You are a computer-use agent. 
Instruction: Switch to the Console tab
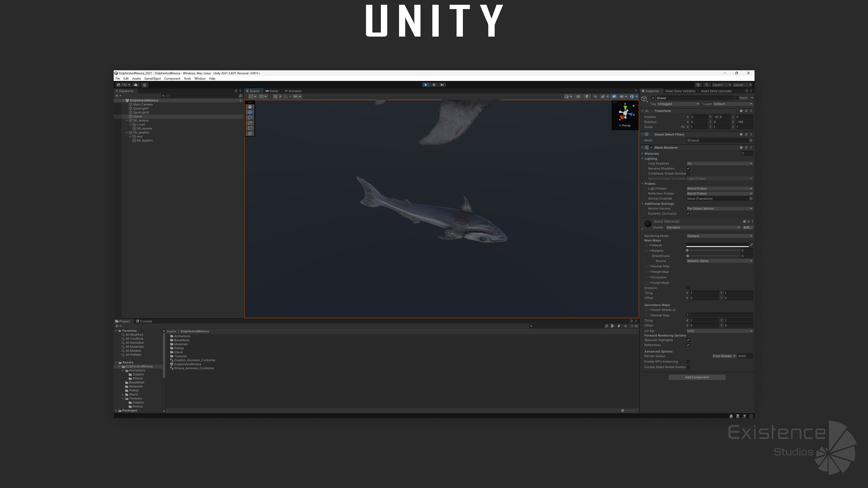(x=144, y=321)
